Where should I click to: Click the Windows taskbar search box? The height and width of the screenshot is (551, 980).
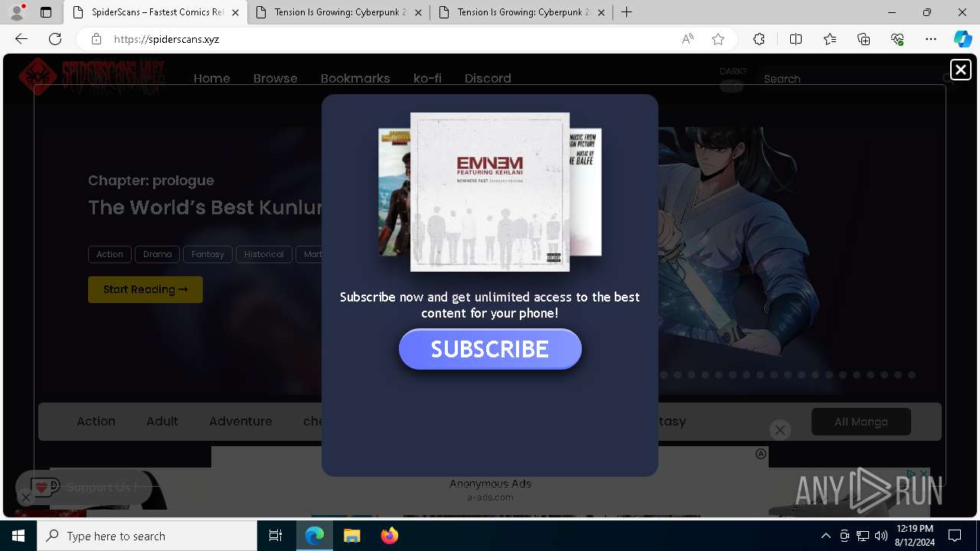(147, 536)
